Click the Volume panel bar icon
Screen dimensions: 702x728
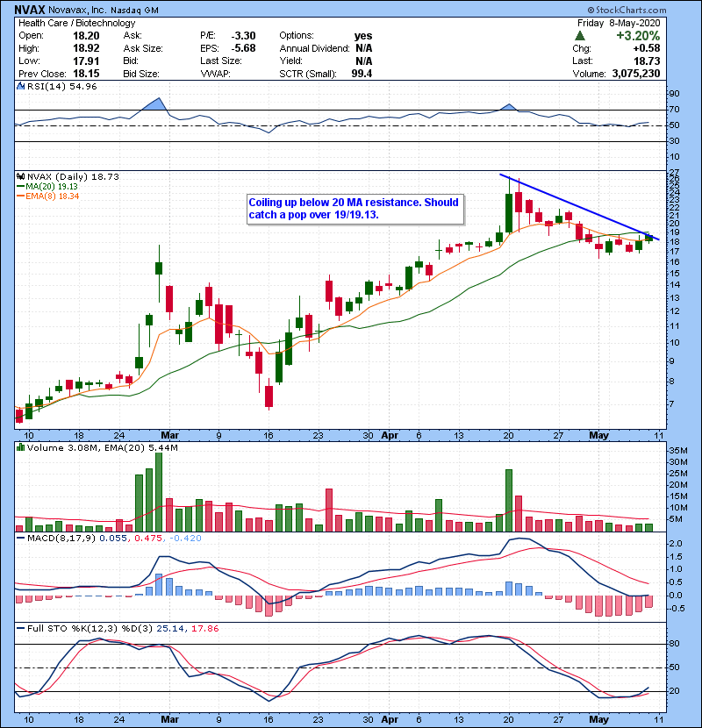tap(20, 447)
